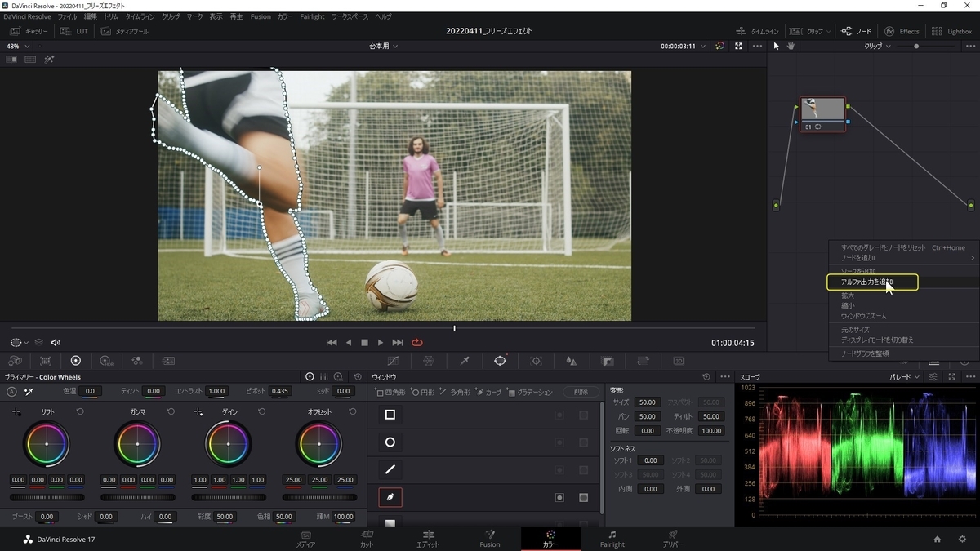Open the timeline name dropdown 台本用
The height and width of the screenshot is (551, 980).
pyautogui.click(x=383, y=46)
